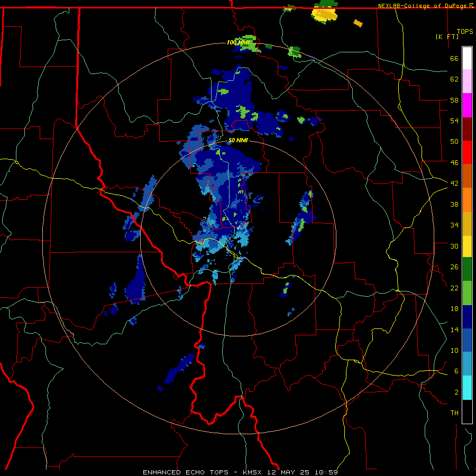Pick the bright orange legend swatch

[x=467, y=199]
